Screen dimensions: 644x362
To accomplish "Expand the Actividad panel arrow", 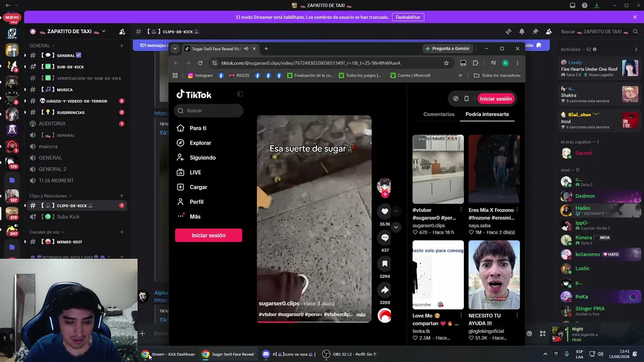I will pyautogui.click(x=636, y=49).
